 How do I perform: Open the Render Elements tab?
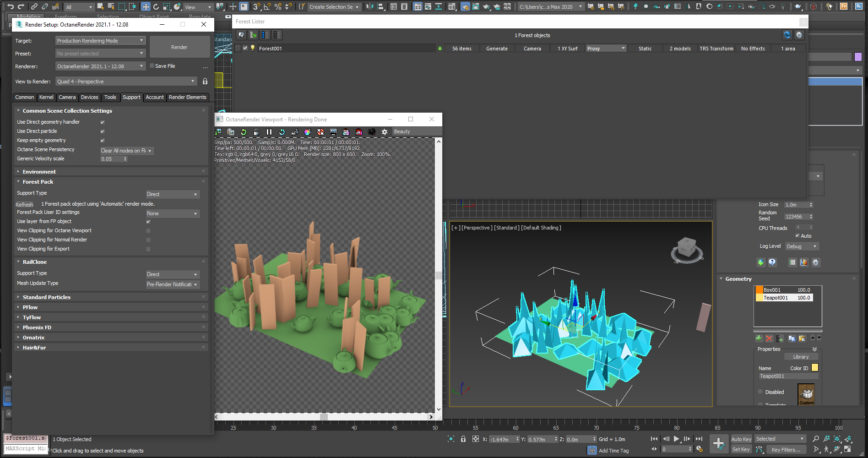(187, 97)
